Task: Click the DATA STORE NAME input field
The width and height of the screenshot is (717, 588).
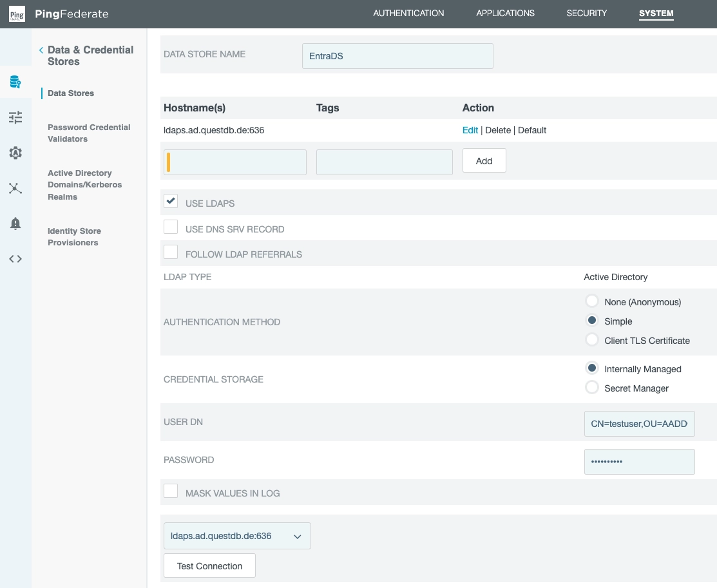Action: click(x=397, y=55)
